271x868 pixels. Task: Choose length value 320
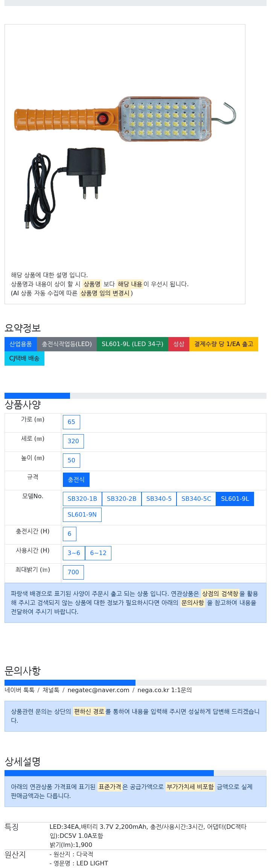(73, 441)
